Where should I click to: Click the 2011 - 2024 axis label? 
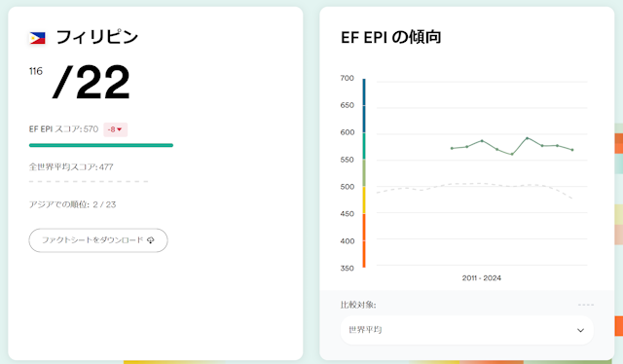click(482, 278)
